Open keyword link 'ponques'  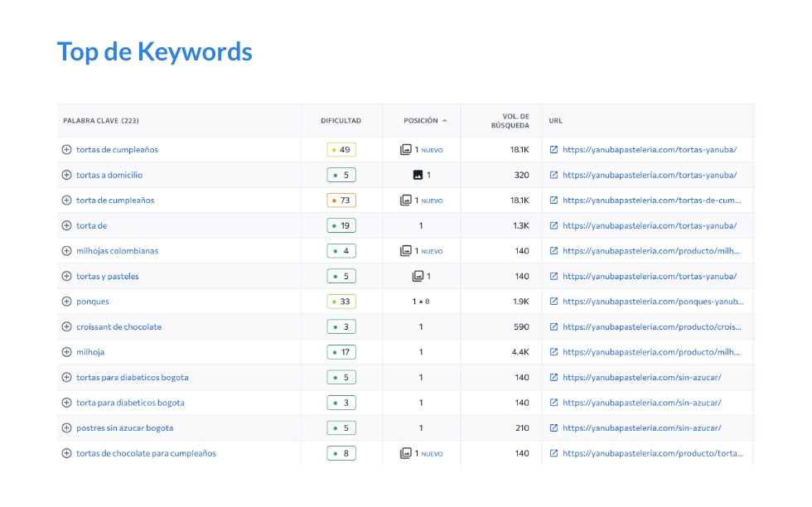pyautogui.click(x=93, y=302)
